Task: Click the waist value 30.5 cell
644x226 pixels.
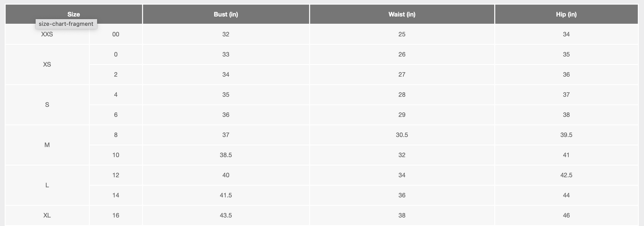Action: click(402, 135)
